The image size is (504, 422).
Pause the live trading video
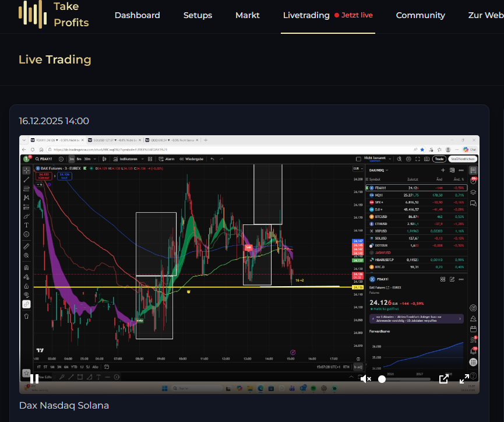pyautogui.click(x=34, y=379)
